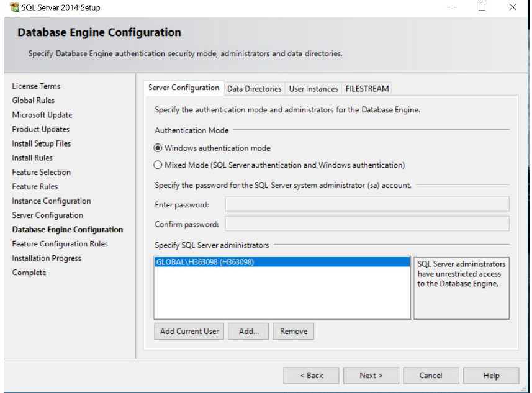The width and height of the screenshot is (532, 393).
Task: Remove the selected SQL Server administrator
Action: (293, 331)
